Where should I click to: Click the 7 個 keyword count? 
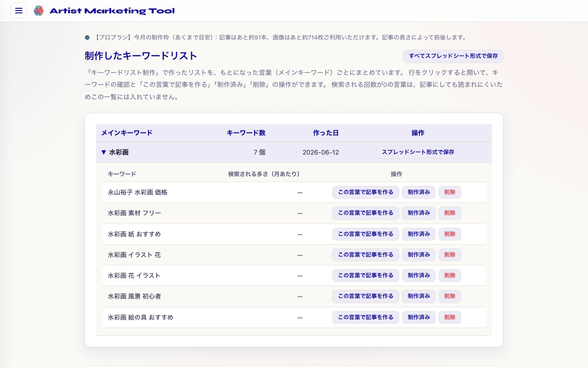pos(260,152)
